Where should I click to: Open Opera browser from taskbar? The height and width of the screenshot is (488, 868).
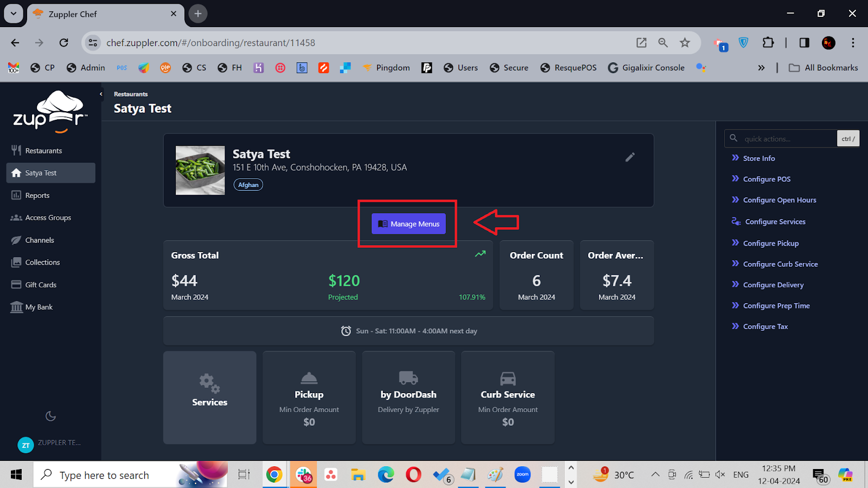point(413,475)
